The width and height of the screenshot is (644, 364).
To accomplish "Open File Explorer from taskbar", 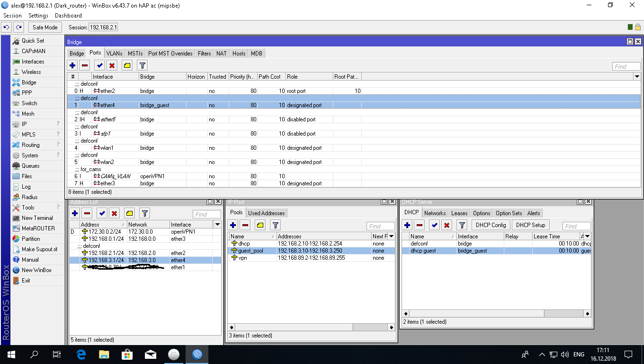I will click(x=104, y=354).
